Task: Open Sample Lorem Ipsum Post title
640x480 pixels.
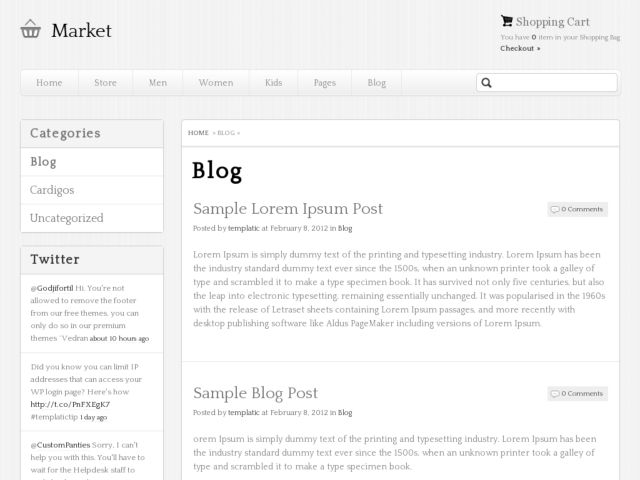Action: point(288,209)
